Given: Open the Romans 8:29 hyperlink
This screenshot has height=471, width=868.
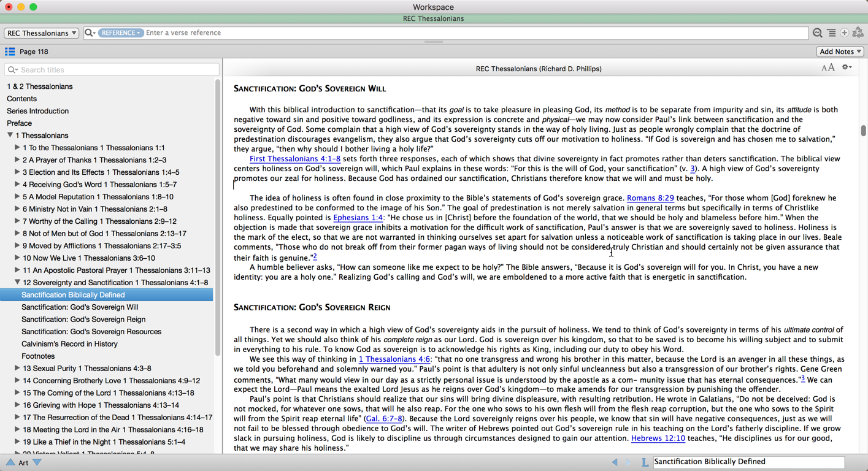Looking at the screenshot, I should 650,198.
